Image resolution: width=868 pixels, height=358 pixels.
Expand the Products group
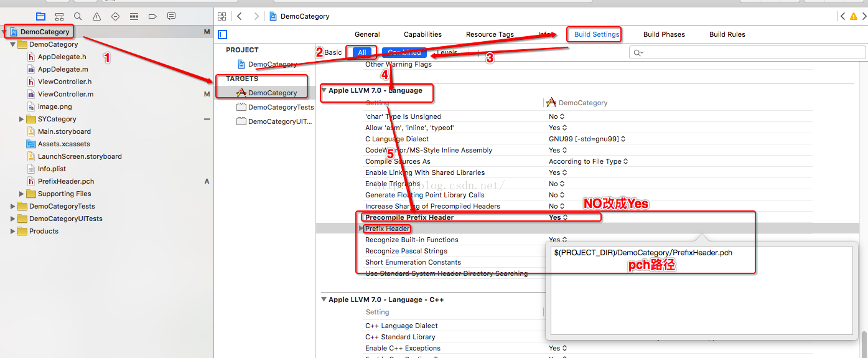point(13,231)
